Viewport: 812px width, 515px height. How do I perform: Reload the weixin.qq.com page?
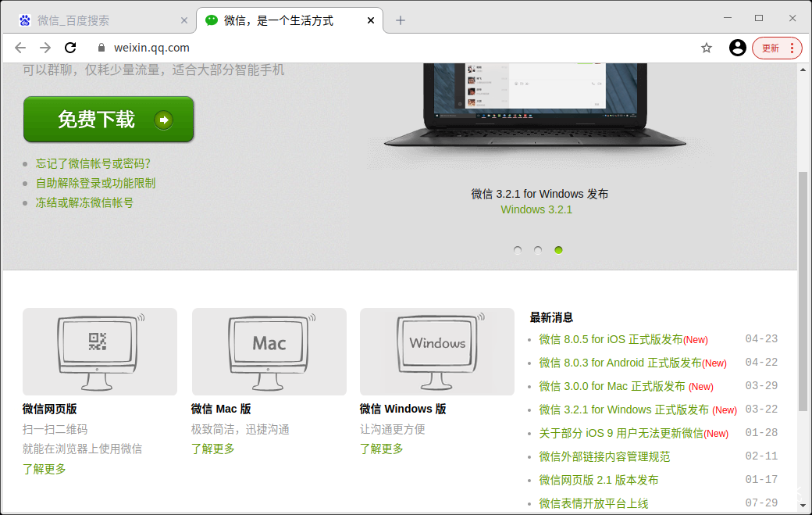click(x=70, y=48)
